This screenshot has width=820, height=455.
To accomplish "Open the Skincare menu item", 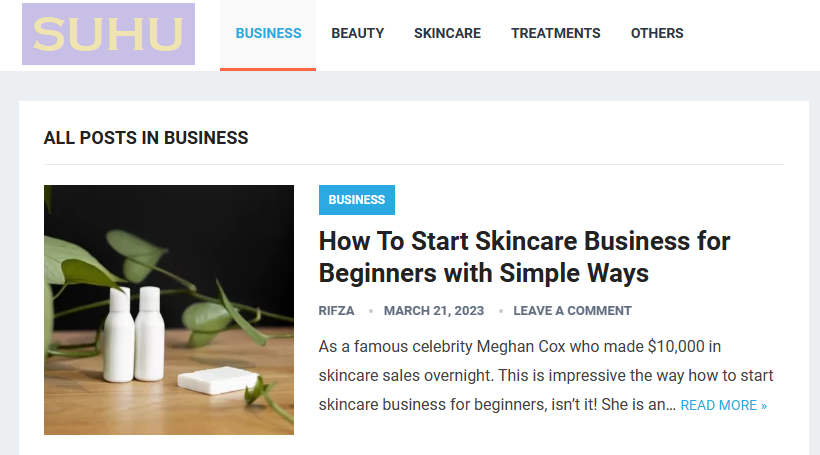I will pyautogui.click(x=447, y=33).
